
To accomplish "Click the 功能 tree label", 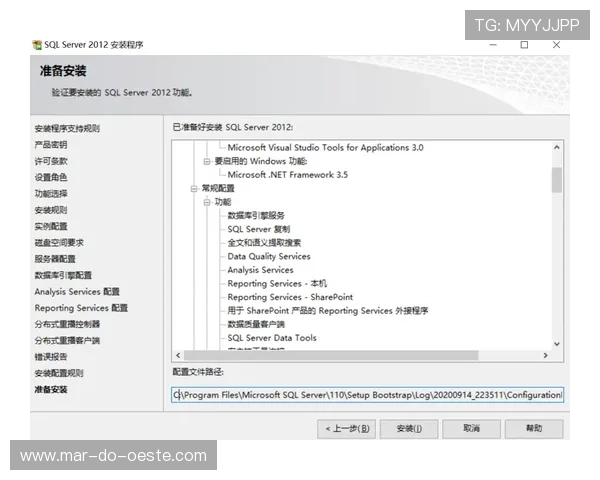I will (223, 202).
